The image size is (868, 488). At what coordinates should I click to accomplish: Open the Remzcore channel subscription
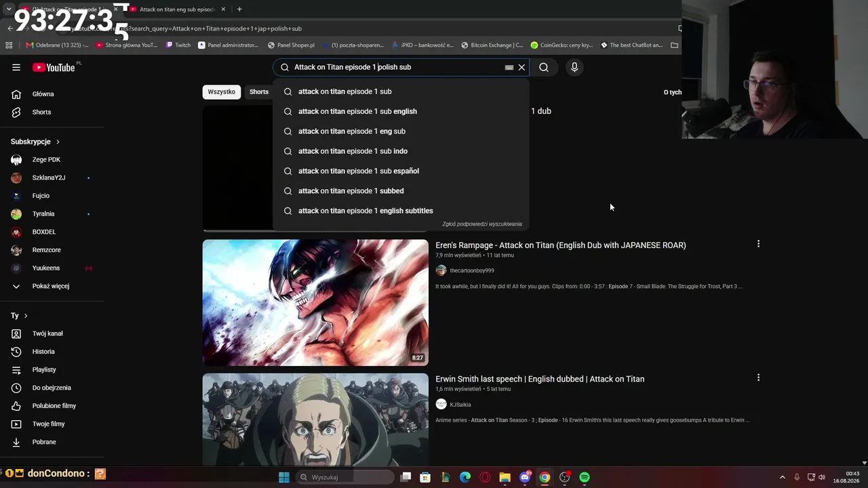coord(52,250)
